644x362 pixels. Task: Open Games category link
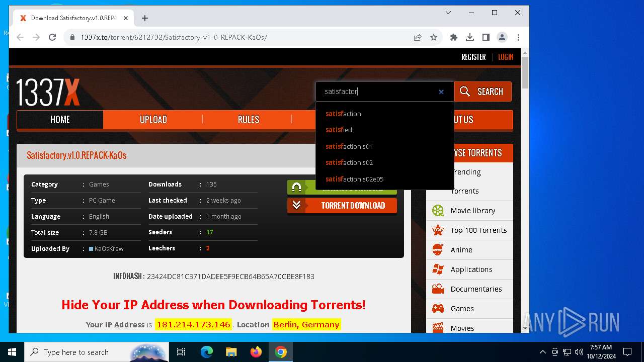tap(462, 309)
